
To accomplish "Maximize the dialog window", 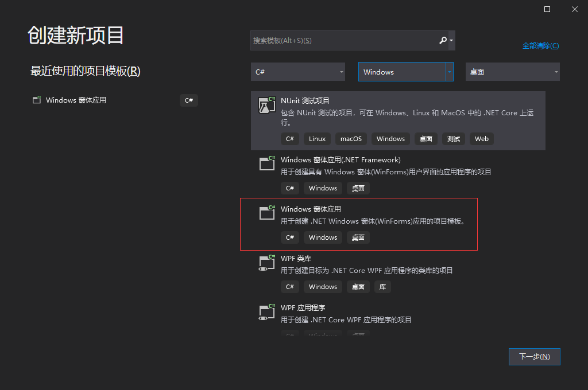I will tap(547, 9).
